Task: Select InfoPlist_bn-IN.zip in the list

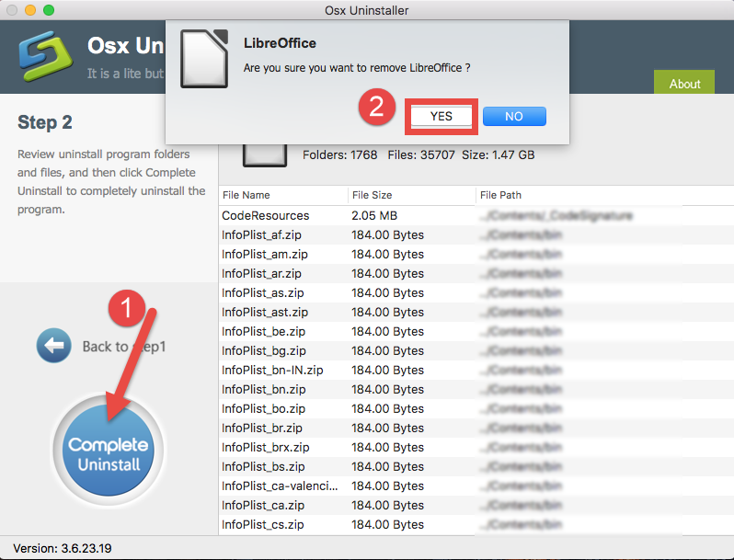Action: (476, 370)
